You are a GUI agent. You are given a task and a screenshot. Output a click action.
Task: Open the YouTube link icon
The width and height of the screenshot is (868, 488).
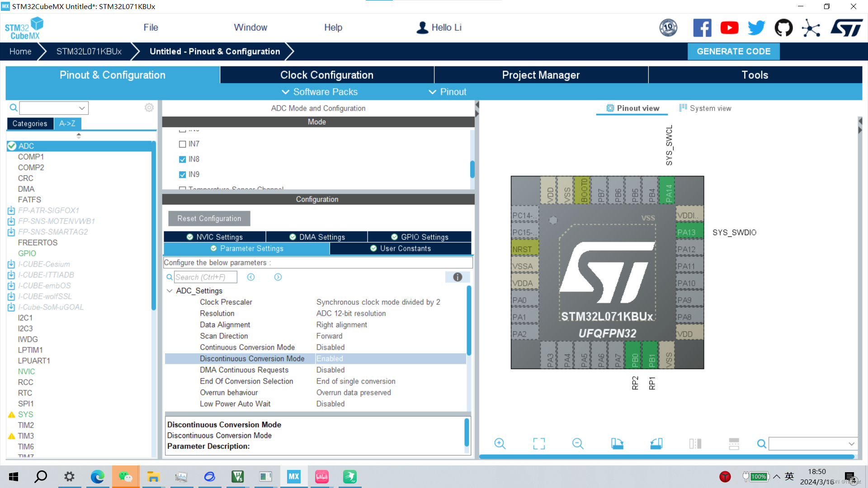[729, 28]
